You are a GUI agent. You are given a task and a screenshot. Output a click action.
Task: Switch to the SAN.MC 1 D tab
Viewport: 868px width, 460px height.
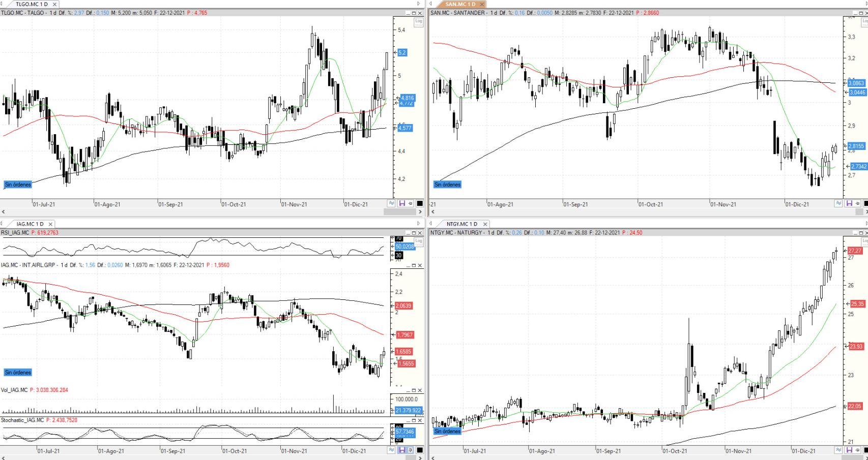coord(460,4)
